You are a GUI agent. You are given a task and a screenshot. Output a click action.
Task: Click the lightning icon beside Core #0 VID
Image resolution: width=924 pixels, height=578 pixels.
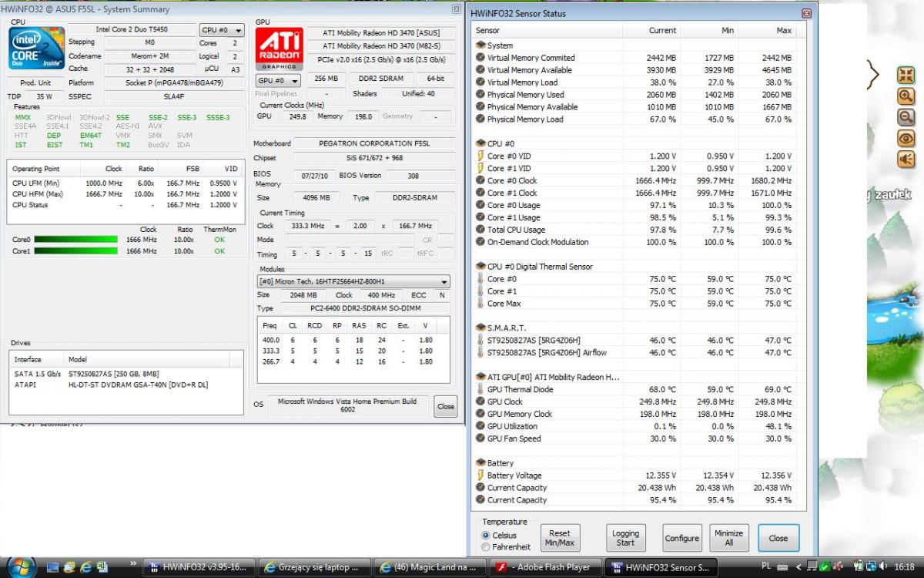point(480,156)
